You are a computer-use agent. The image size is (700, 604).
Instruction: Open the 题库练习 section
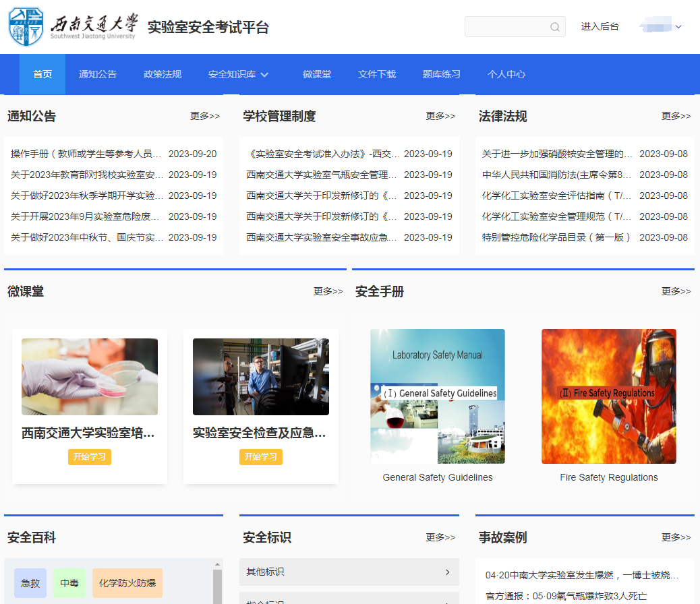pos(442,74)
